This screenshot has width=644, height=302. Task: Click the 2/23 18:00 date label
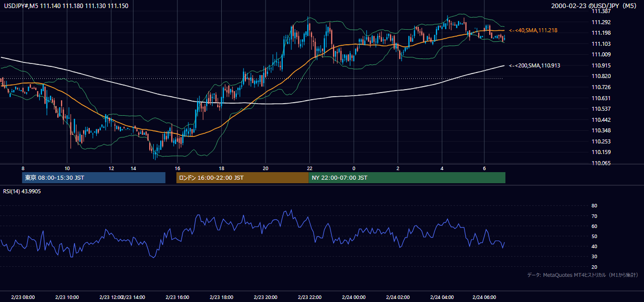(x=221, y=297)
